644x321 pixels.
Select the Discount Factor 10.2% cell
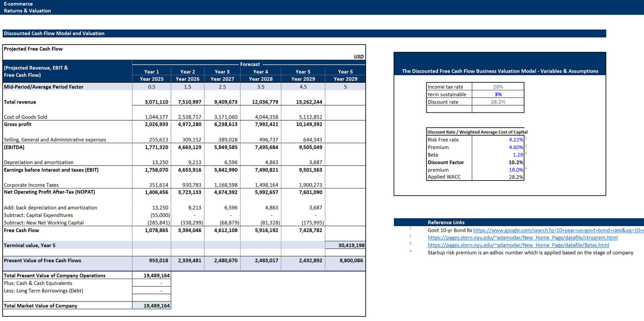point(498,163)
